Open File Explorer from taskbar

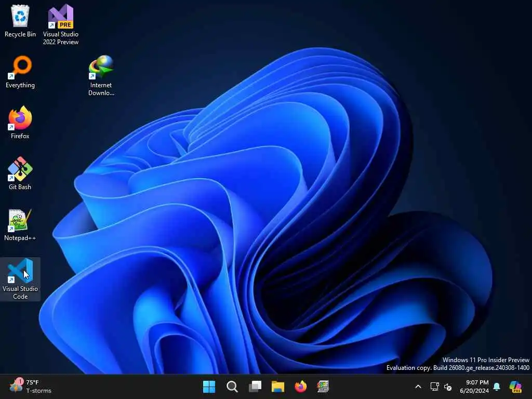(278, 387)
